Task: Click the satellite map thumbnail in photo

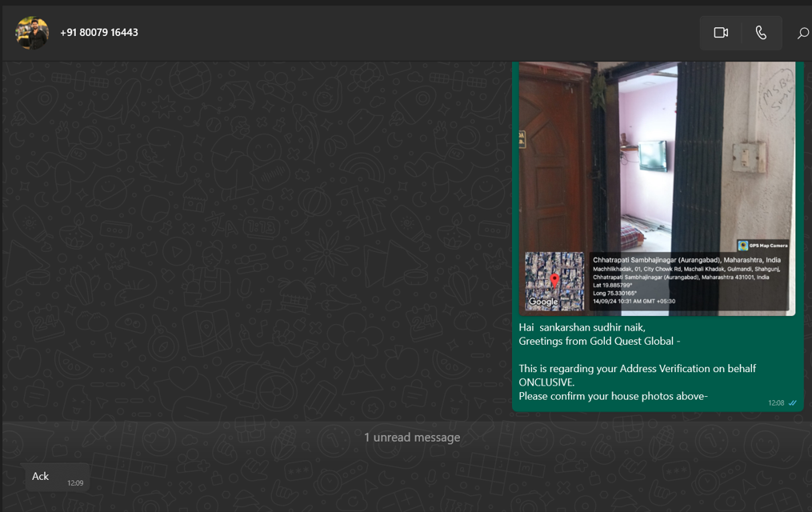Action: click(x=554, y=282)
